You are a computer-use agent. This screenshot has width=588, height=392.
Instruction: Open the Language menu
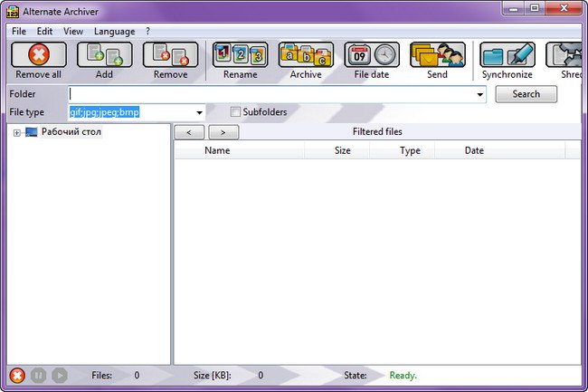point(114,31)
